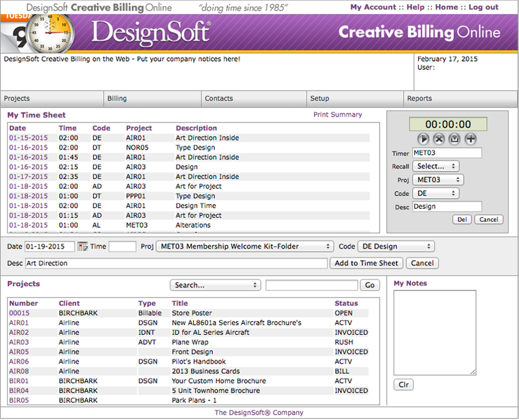Click '2013 Business Cards' title cell

[x=206, y=371]
